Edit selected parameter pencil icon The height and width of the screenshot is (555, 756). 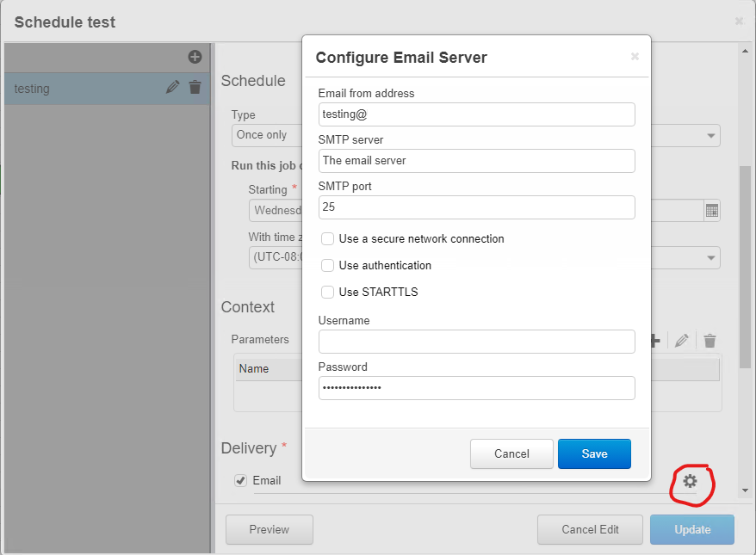[682, 341]
